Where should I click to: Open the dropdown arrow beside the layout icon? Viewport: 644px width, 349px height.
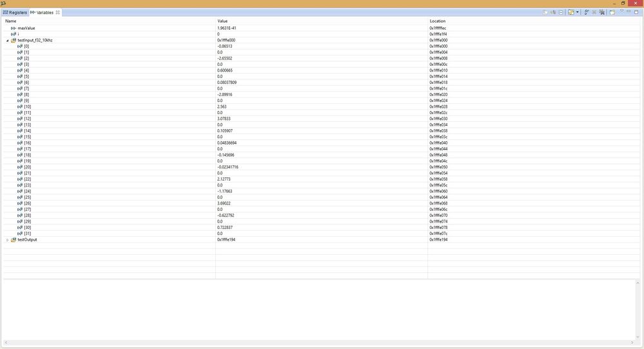(578, 12)
